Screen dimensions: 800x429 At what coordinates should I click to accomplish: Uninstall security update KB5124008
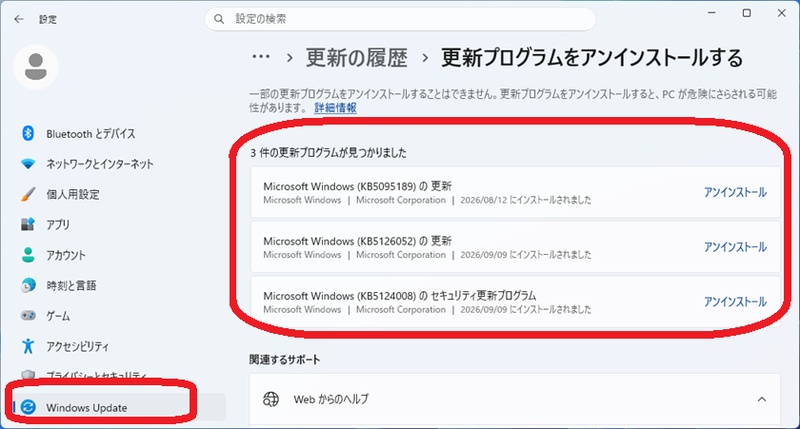tap(735, 301)
